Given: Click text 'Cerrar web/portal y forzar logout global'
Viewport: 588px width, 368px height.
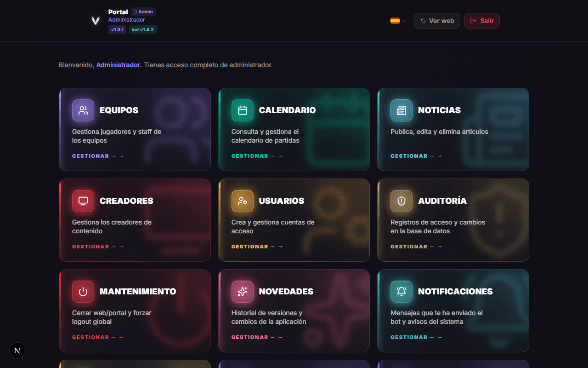Looking at the screenshot, I should tap(112, 317).
